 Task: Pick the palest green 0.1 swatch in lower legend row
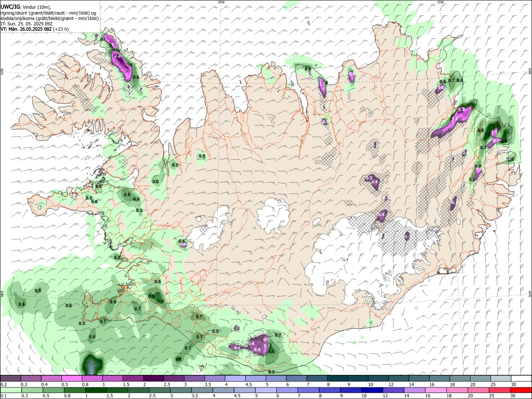[10, 390]
